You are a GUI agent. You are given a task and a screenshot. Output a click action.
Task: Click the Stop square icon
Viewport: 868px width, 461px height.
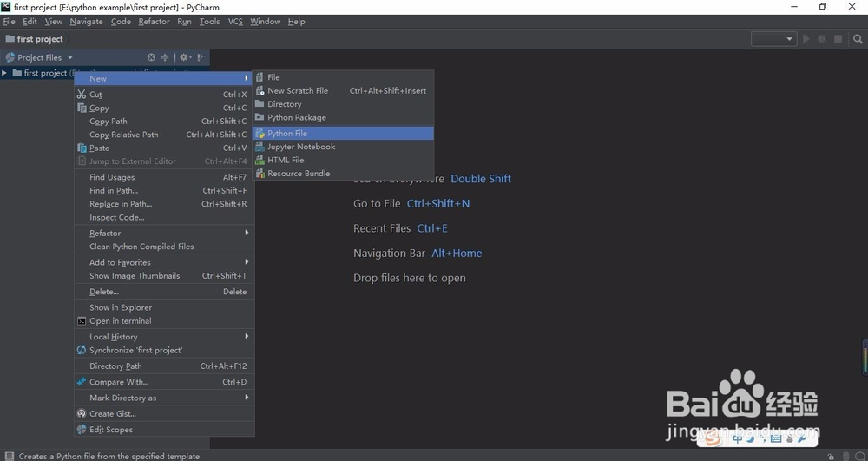tap(838, 39)
